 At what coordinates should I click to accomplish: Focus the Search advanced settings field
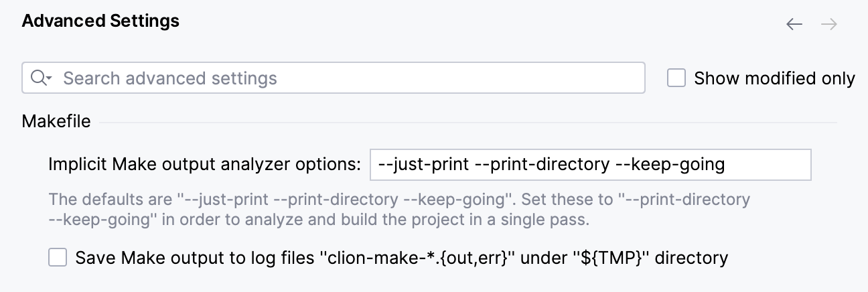[335, 78]
